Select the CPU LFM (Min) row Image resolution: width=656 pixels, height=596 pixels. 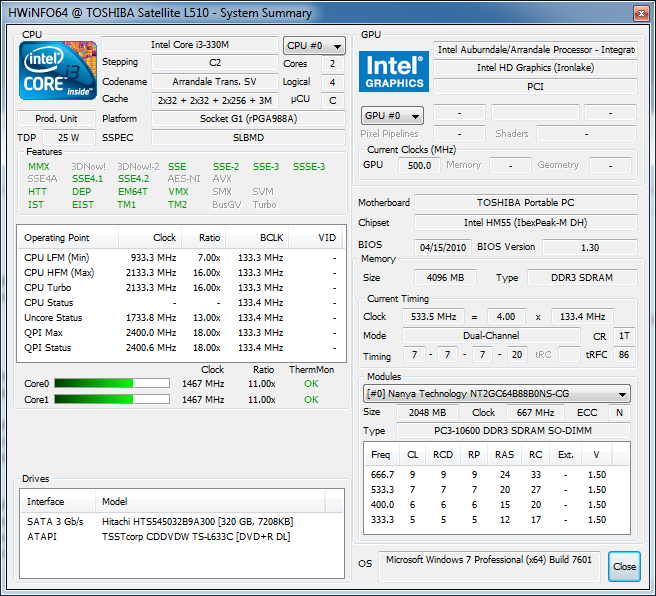[182, 258]
